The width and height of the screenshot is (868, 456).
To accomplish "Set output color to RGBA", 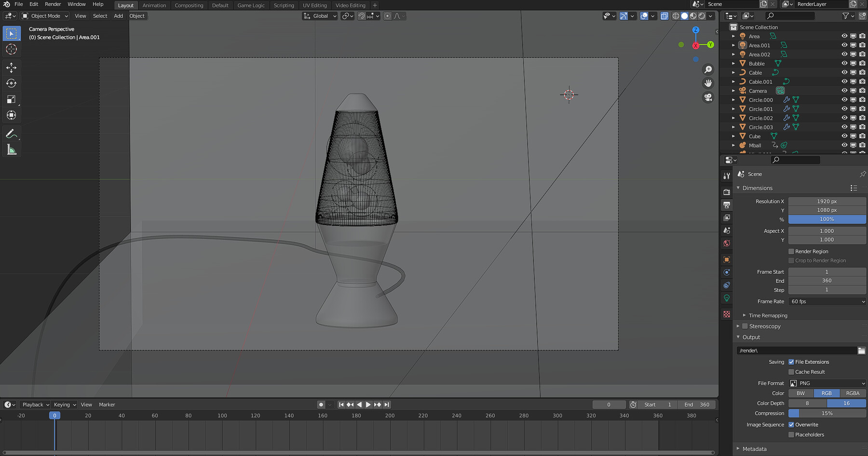I will click(852, 393).
